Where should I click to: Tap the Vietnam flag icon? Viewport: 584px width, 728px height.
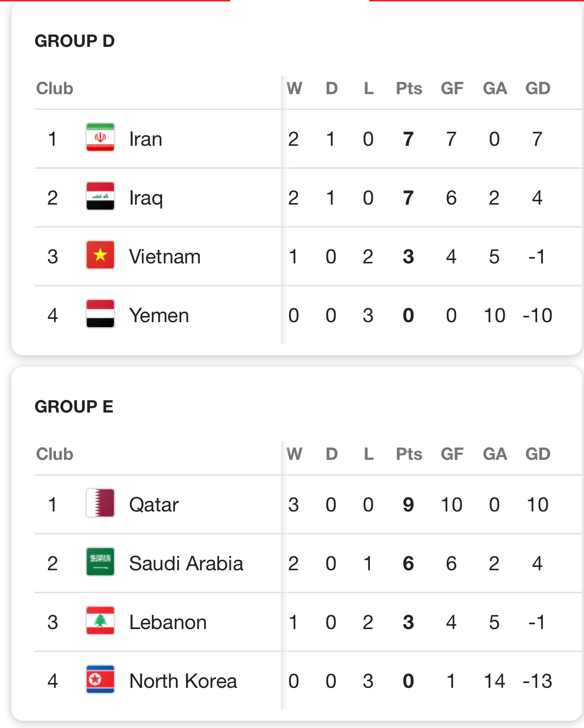click(x=100, y=255)
